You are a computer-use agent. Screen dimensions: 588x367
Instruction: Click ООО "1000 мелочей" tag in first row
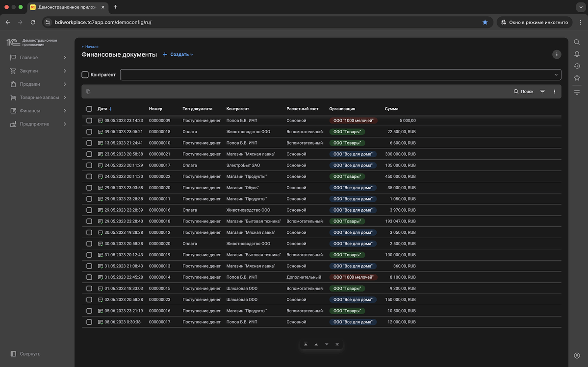coord(353,121)
